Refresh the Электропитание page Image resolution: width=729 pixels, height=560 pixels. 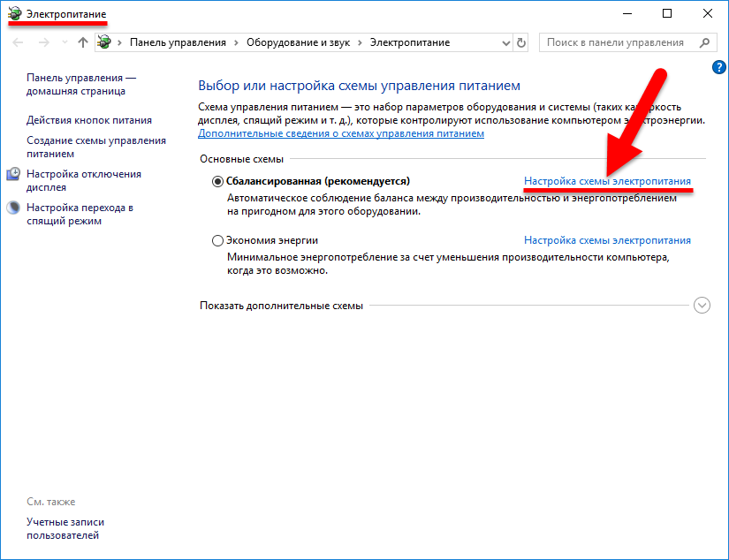click(x=521, y=42)
